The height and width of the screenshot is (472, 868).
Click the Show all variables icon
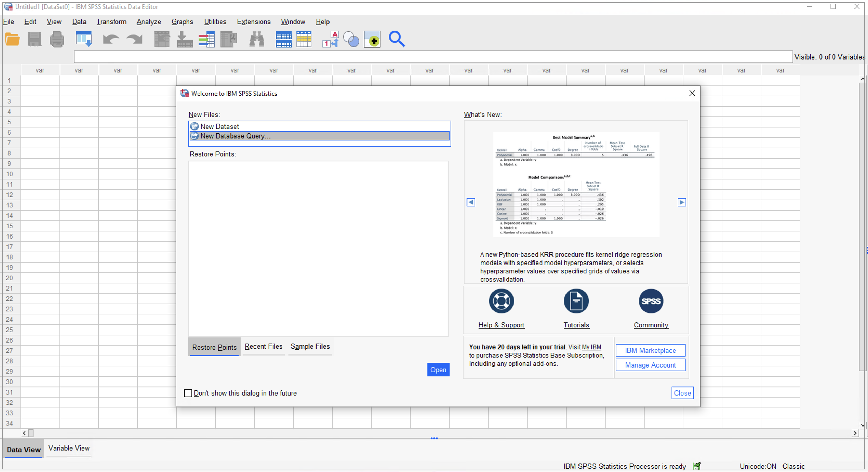pyautogui.click(x=372, y=40)
